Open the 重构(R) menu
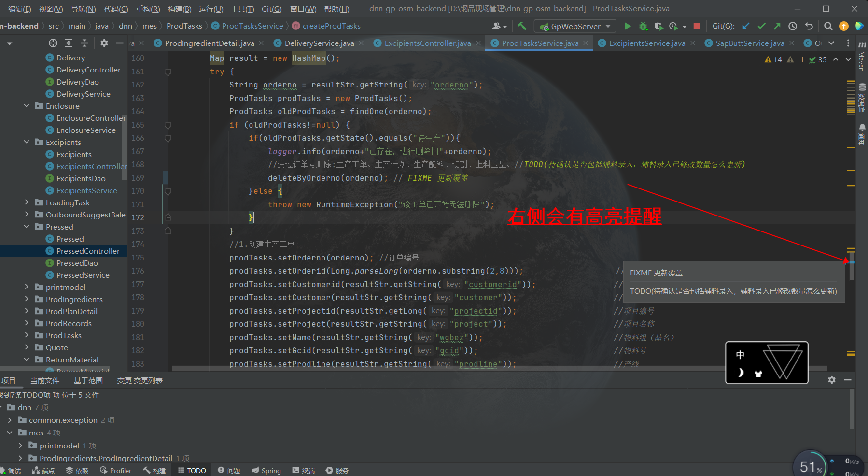Screen dimensions: 868x476 point(148,9)
